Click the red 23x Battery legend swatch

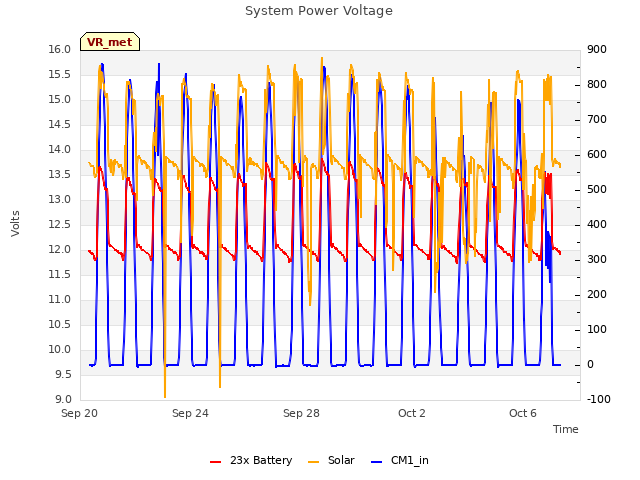[x=216, y=462]
